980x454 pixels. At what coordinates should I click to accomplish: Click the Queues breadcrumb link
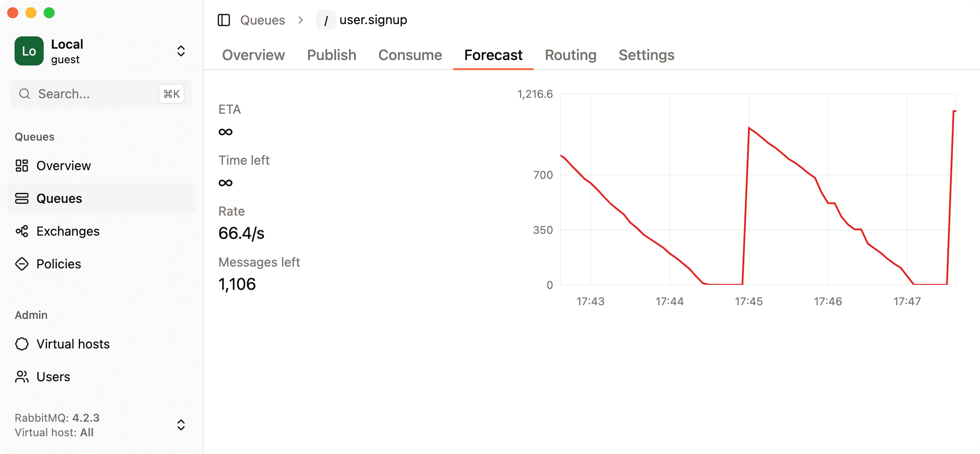pos(263,20)
